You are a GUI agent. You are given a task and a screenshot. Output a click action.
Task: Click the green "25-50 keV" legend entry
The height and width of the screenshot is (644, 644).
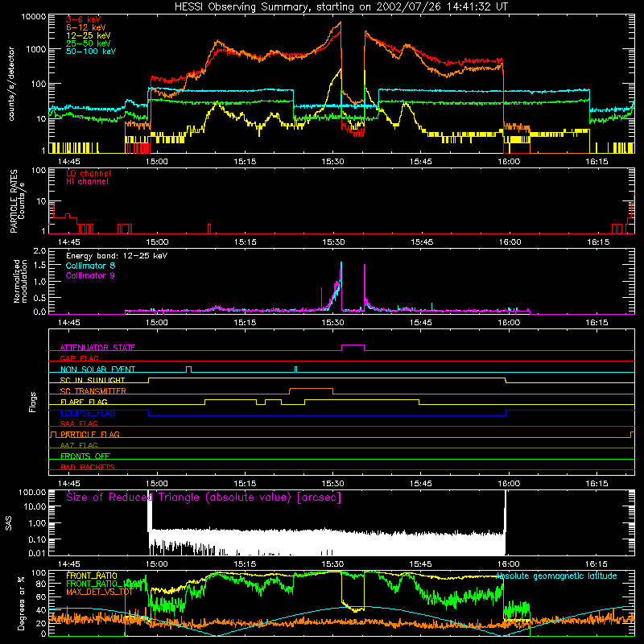[x=89, y=43]
